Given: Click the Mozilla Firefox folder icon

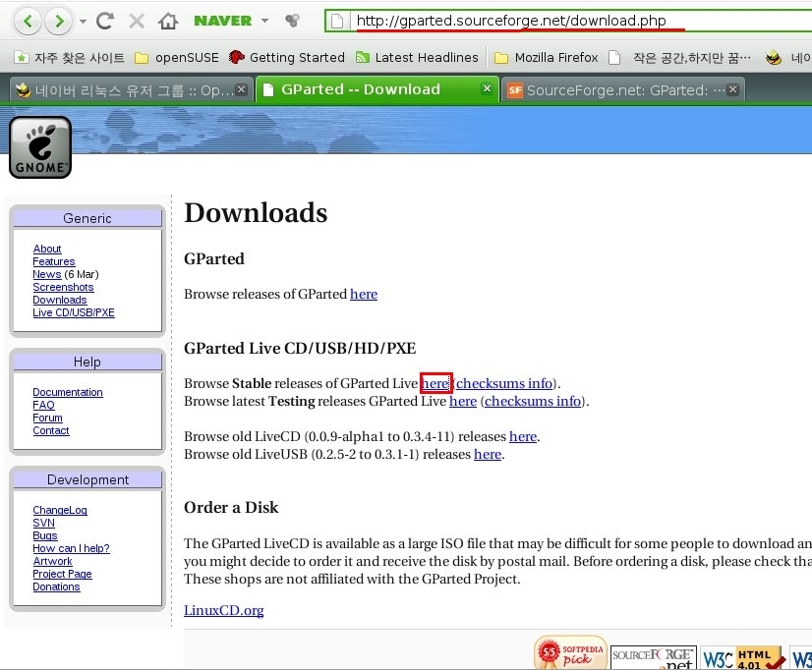Looking at the screenshot, I should point(501,58).
